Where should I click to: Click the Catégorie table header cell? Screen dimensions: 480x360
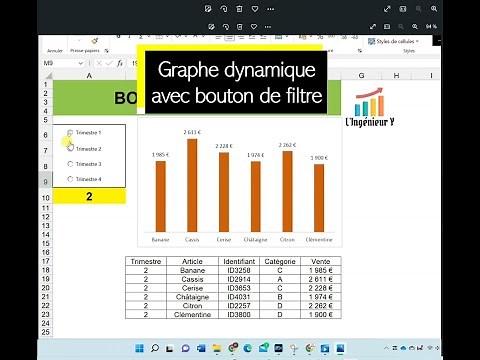[280, 261]
